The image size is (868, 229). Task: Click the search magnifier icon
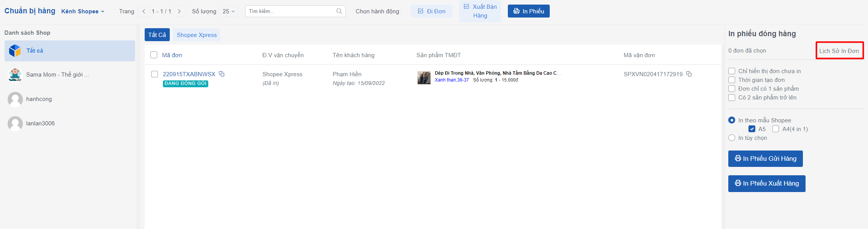coord(339,11)
